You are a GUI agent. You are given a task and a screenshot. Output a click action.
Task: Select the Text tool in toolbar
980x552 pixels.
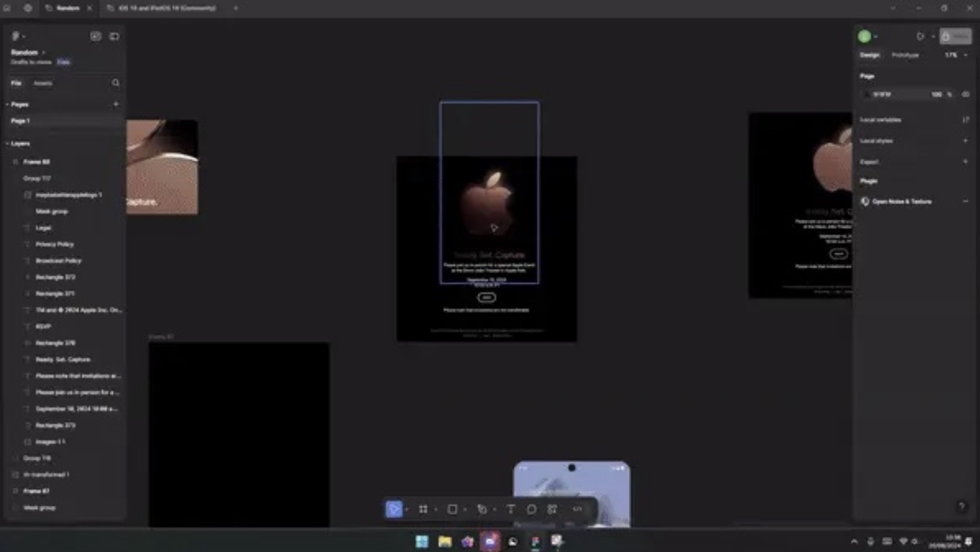click(511, 510)
